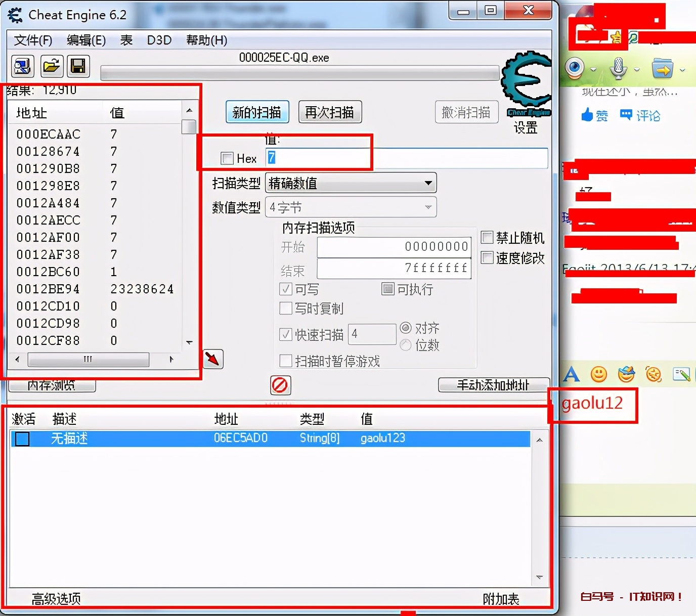The height and width of the screenshot is (616, 696).
Task: Click the blue font letter A icon
Action: click(x=572, y=374)
